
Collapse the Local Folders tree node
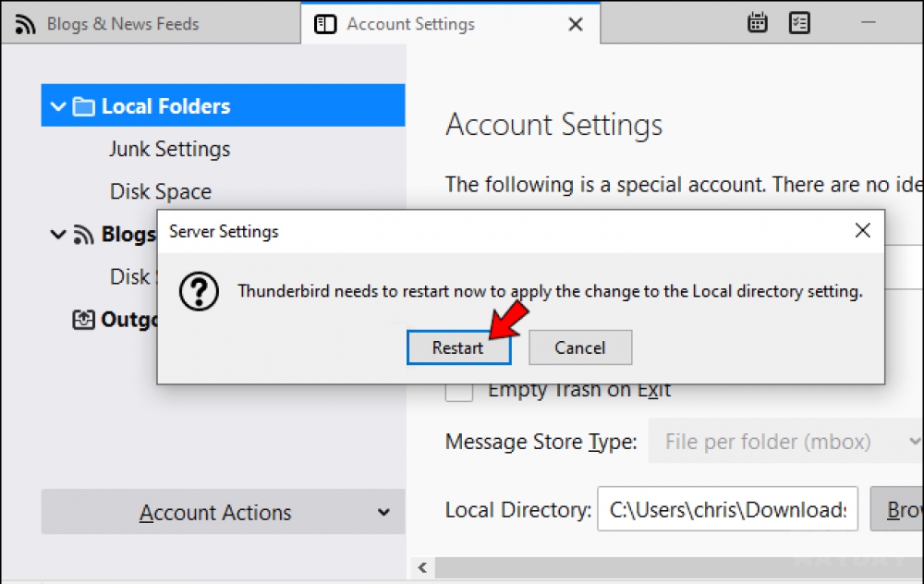(x=57, y=106)
